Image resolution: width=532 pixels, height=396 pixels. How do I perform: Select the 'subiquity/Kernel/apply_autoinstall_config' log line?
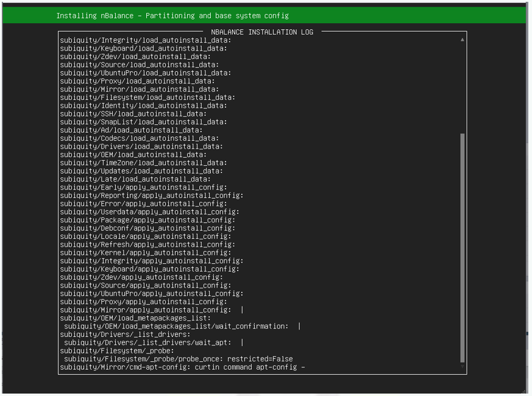tap(145, 253)
